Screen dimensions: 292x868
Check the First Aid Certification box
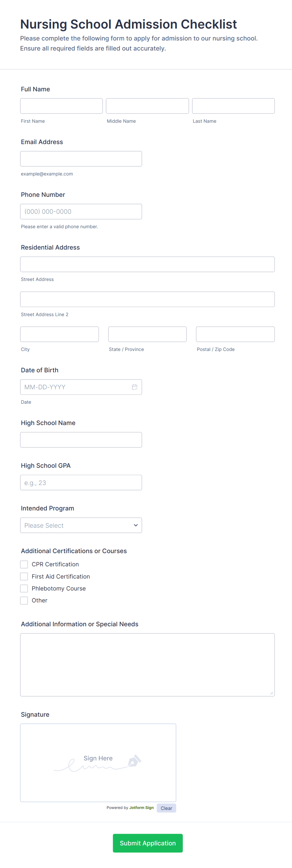[x=24, y=576]
